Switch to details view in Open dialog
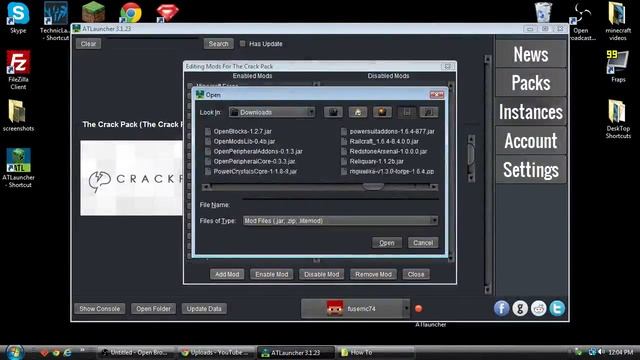 (x=429, y=112)
